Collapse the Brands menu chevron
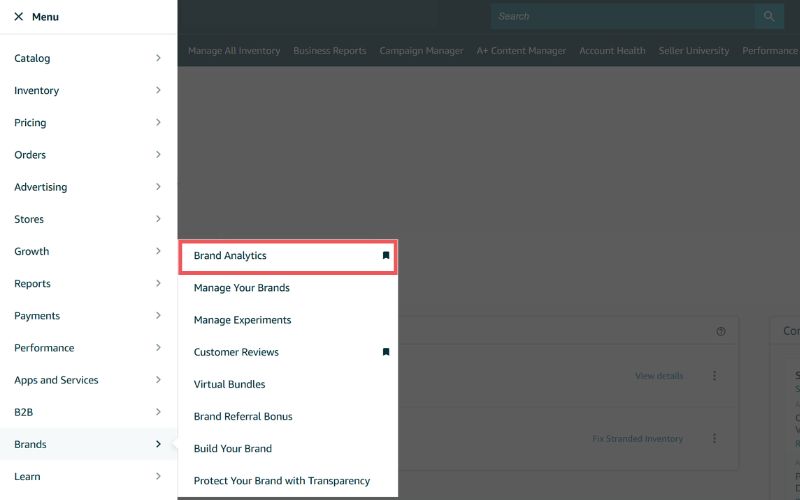The height and width of the screenshot is (500, 800). (x=158, y=444)
